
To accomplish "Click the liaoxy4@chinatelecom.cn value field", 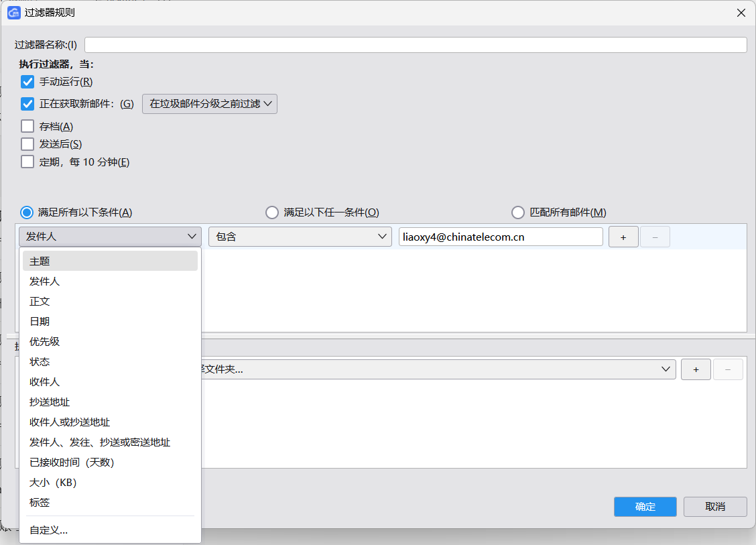I will tap(501, 237).
